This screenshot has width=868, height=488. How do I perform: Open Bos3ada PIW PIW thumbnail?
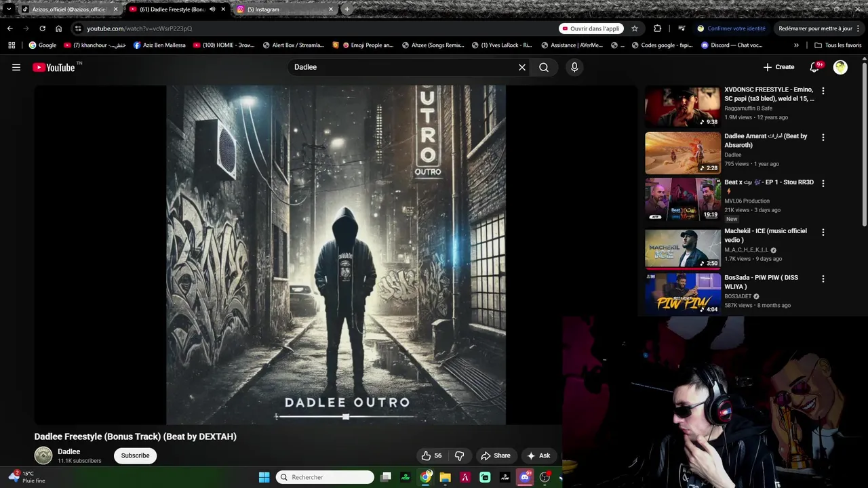(682, 293)
